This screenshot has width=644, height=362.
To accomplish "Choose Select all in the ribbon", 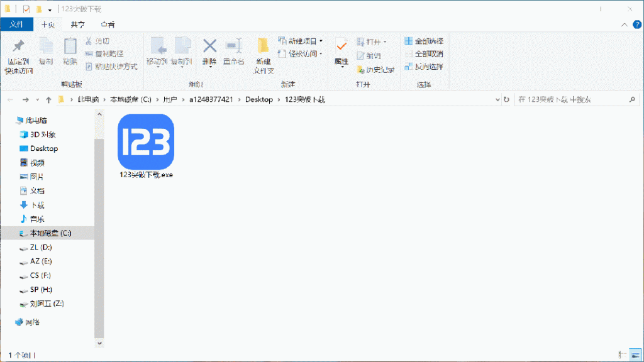I will [x=424, y=41].
